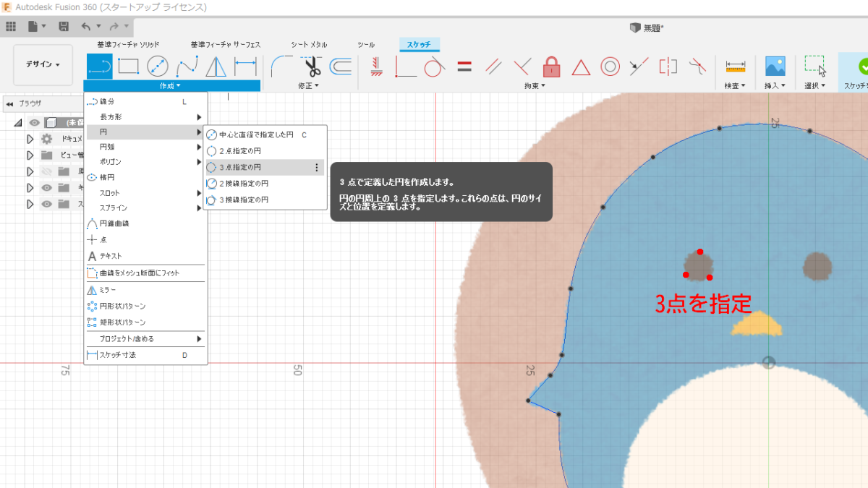The height and width of the screenshot is (488, 868).
Task: Select the Fit Point Spline tool
Action: coord(187,67)
